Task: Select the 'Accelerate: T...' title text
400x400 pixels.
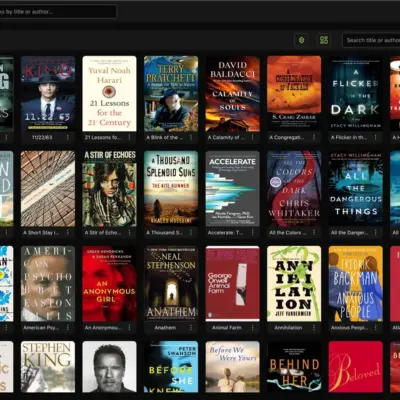Action: point(225,233)
